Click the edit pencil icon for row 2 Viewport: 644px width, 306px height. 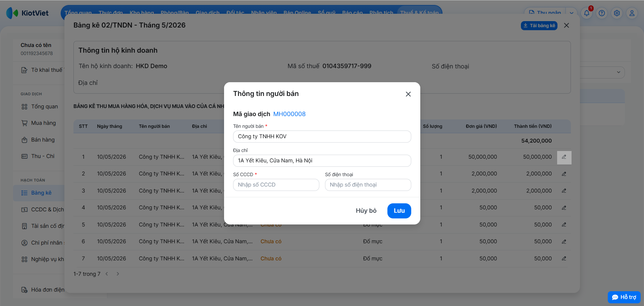pos(564,174)
